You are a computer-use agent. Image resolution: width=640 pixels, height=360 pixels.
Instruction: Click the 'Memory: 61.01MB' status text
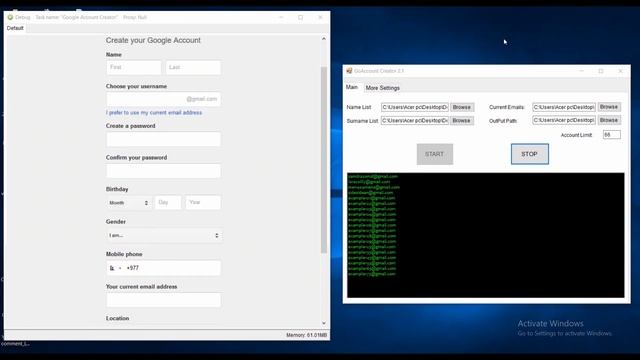click(x=307, y=335)
